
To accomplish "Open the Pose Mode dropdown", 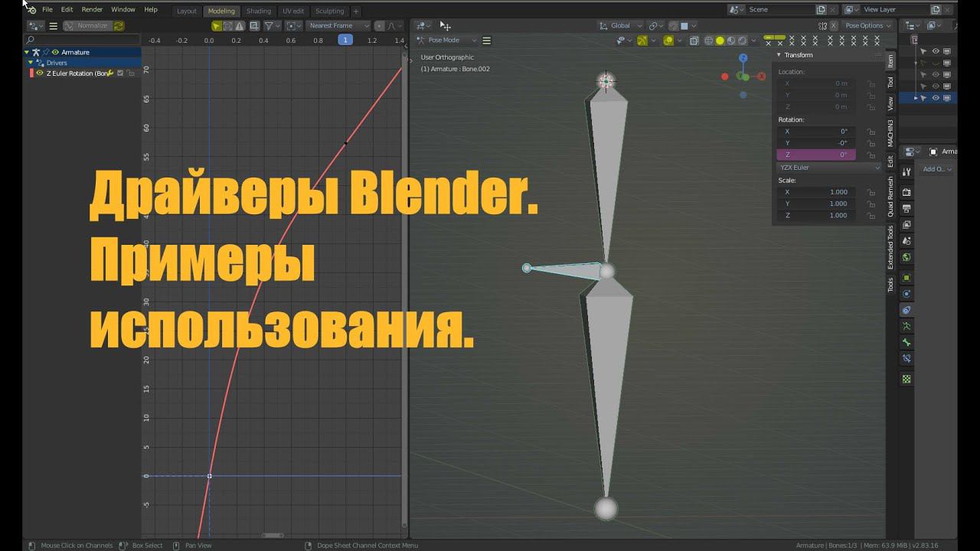I will tap(447, 40).
